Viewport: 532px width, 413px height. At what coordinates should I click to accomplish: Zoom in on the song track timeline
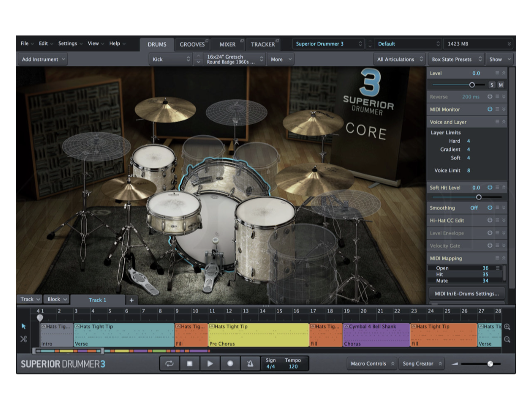coord(507,327)
